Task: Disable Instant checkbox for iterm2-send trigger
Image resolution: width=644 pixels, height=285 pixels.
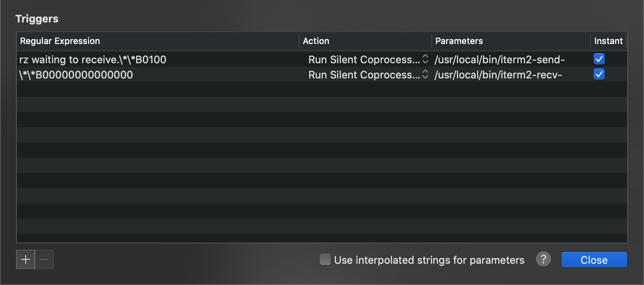Action: pyautogui.click(x=599, y=59)
